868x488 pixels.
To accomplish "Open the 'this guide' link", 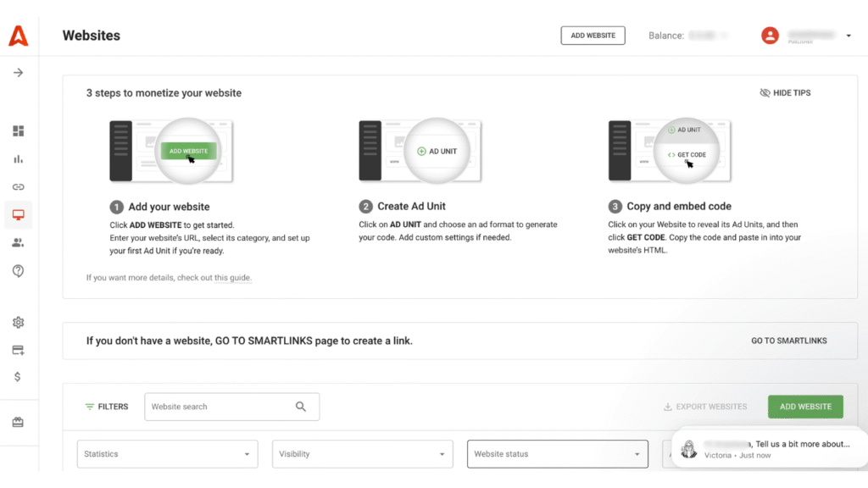I will [x=232, y=278].
